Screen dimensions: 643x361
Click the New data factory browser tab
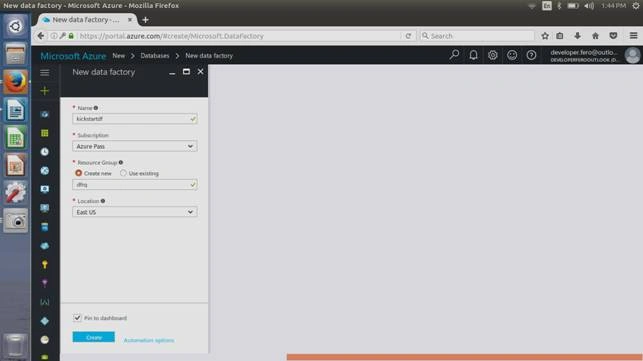87,20
